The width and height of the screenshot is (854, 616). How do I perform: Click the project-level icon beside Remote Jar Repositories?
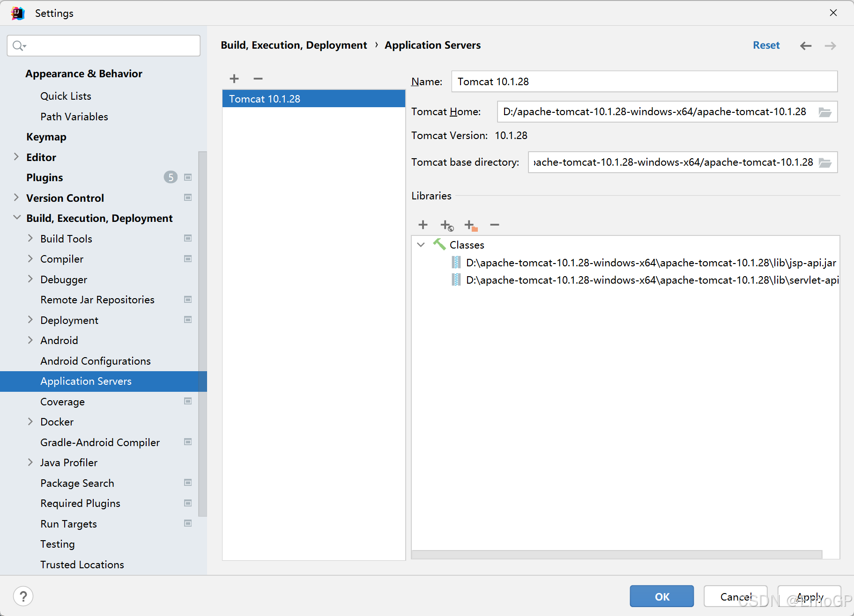click(188, 300)
